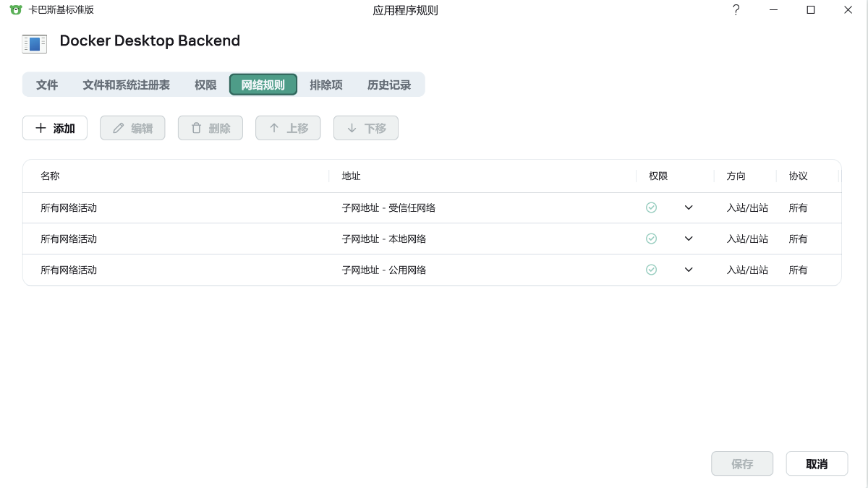Click the green allow icon in 本地网络 row

(x=651, y=239)
